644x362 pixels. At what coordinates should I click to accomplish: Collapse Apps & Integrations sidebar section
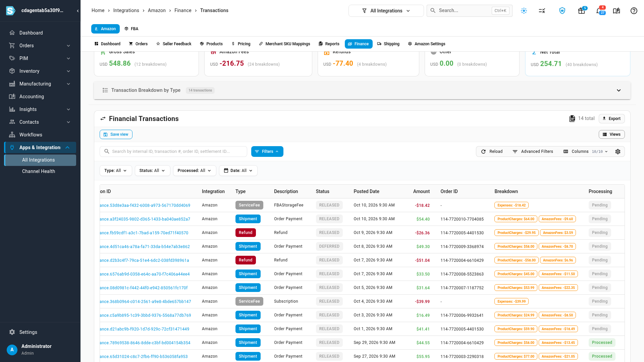(40, 147)
